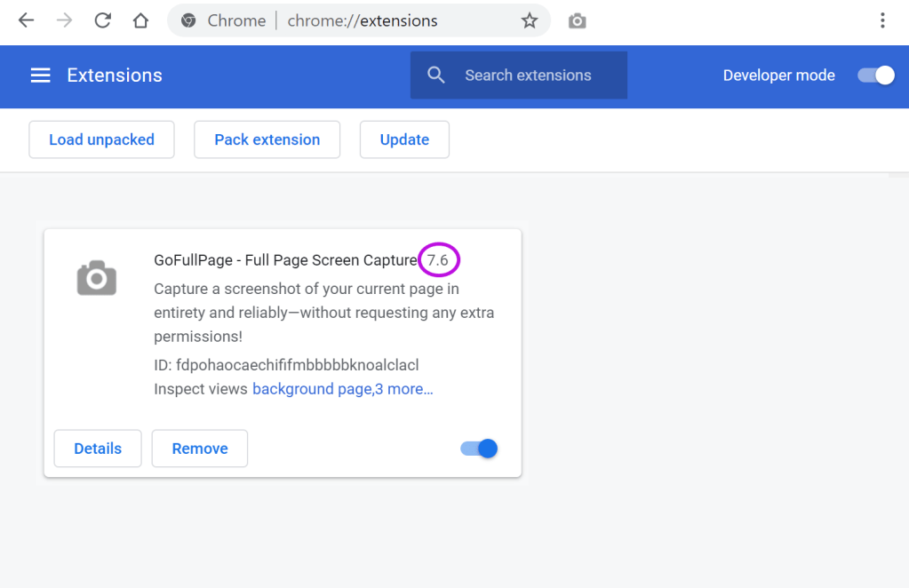Open the Chrome three-dot menu
The width and height of the screenshot is (909, 588).
tap(882, 20)
